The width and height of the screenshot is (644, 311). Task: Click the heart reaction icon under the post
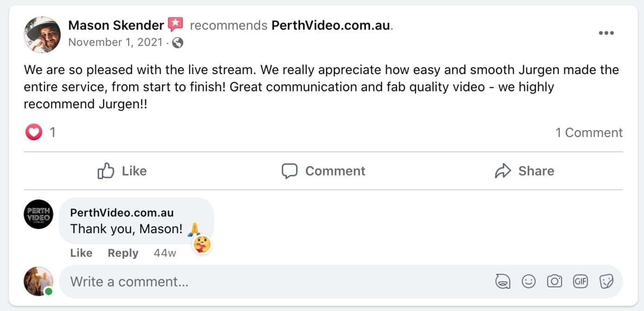click(33, 133)
